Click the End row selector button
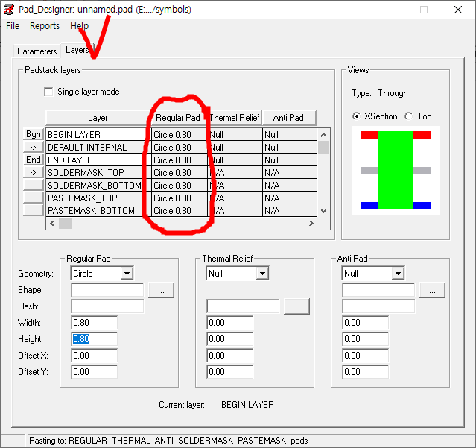 34,160
